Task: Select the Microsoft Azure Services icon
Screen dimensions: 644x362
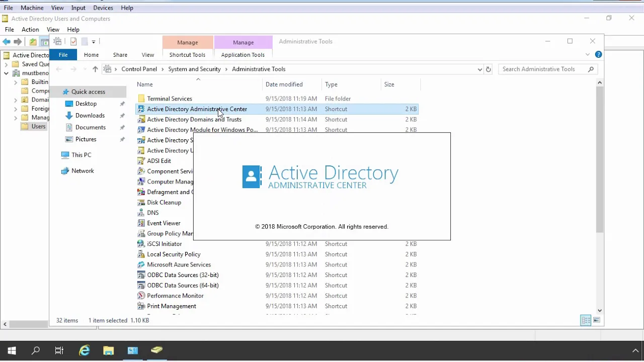Action: tap(141, 264)
